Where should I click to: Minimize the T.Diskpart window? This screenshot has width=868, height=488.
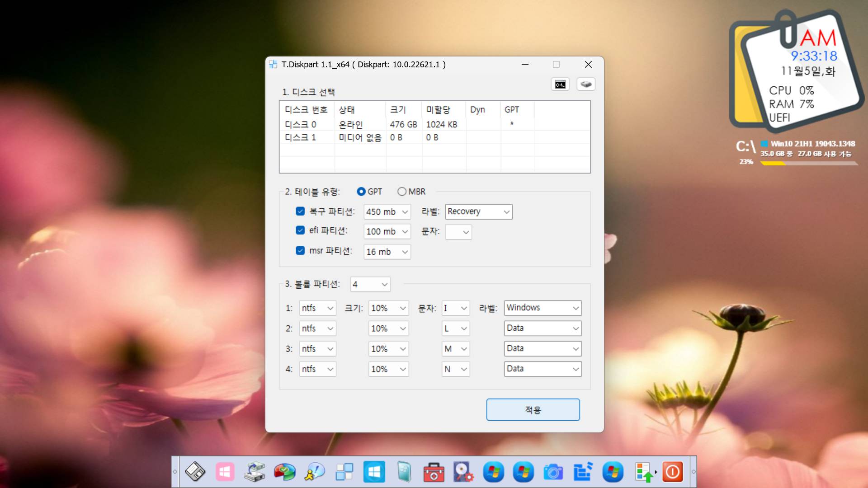click(x=525, y=64)
